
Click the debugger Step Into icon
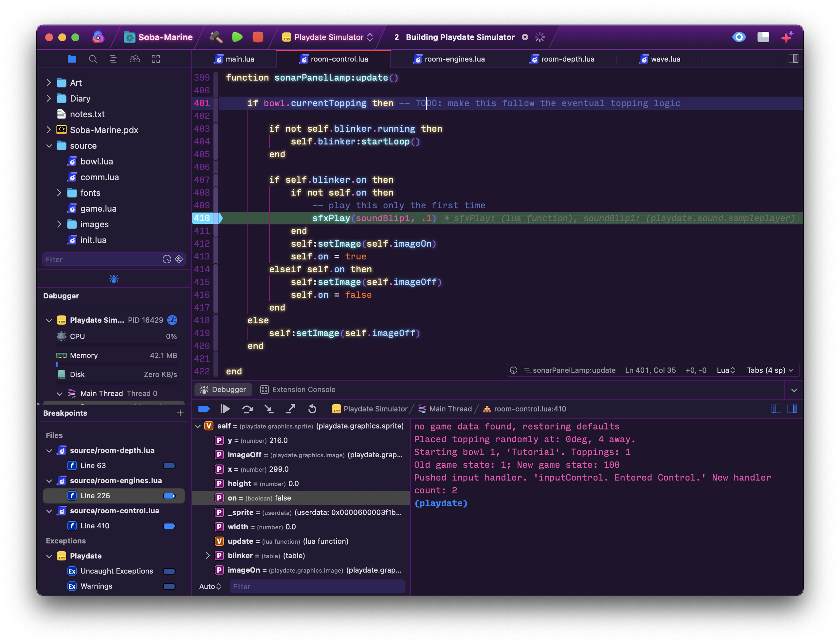pyautogui.click(x=269, y=409)
